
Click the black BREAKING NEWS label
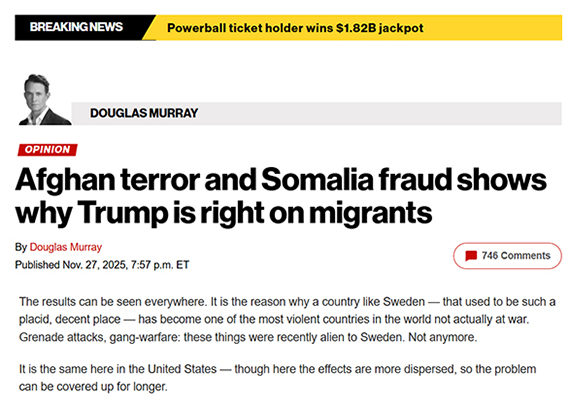pyautogui.click(x=76, y=27)
